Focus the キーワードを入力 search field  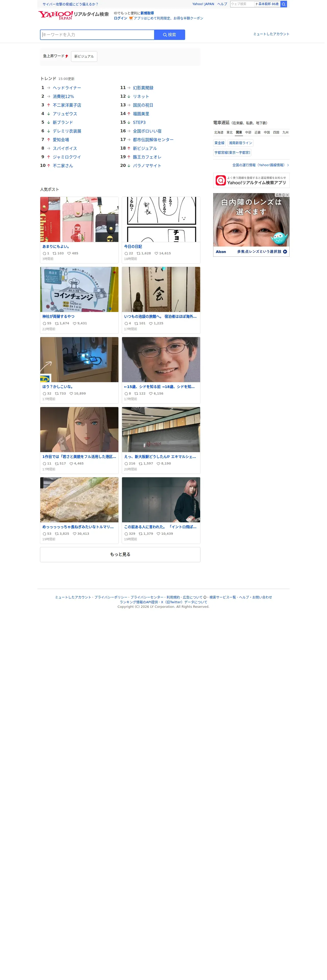98,35
